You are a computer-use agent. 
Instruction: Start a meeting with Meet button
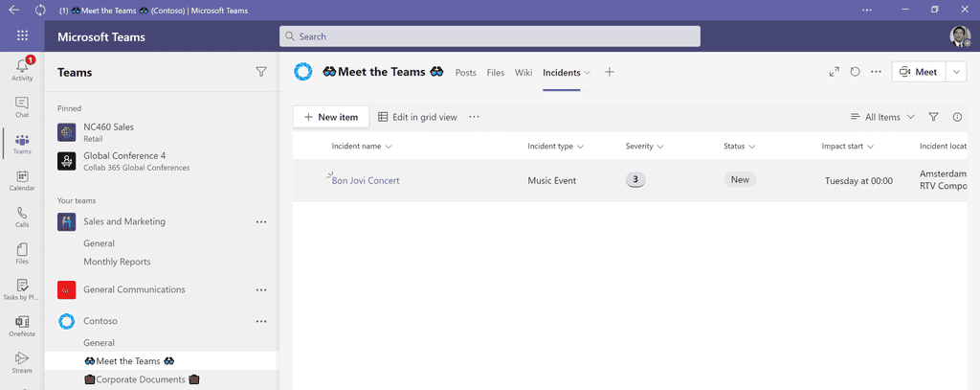click(x=919, y=72)
